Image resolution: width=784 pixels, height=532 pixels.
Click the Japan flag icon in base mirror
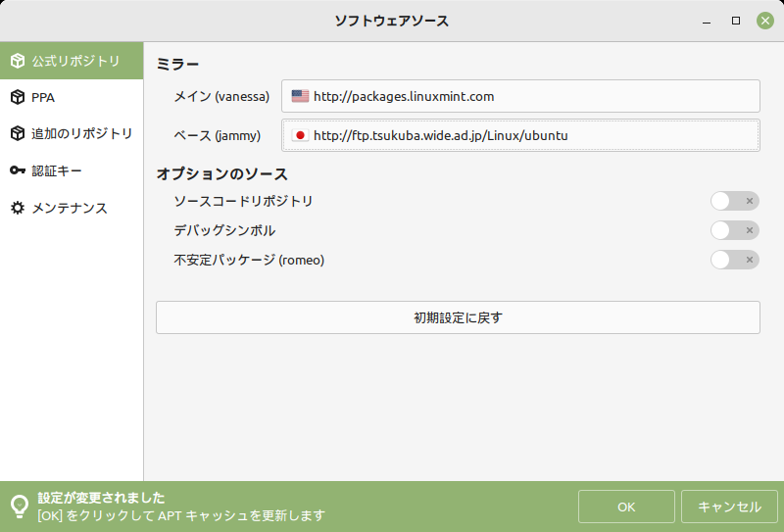tap(300, 135)
